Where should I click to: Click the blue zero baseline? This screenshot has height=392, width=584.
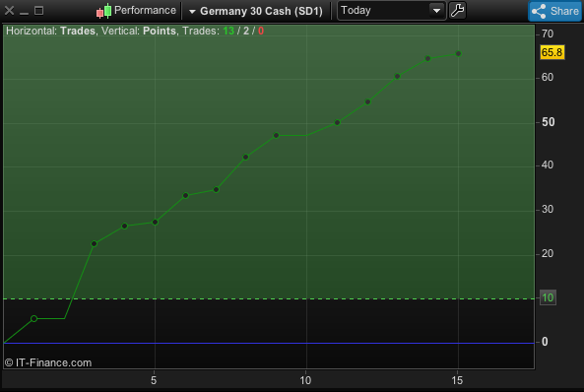point(269,343)
